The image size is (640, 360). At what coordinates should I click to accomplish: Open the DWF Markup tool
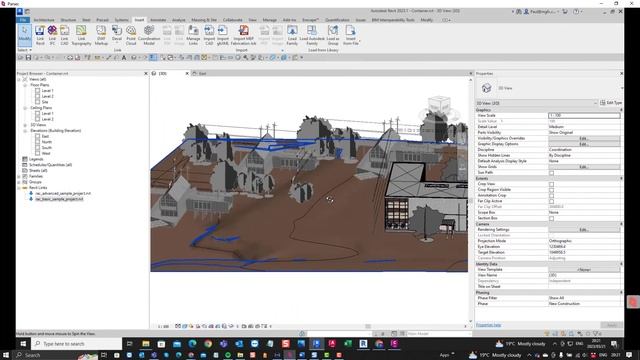tap(101, 35)
